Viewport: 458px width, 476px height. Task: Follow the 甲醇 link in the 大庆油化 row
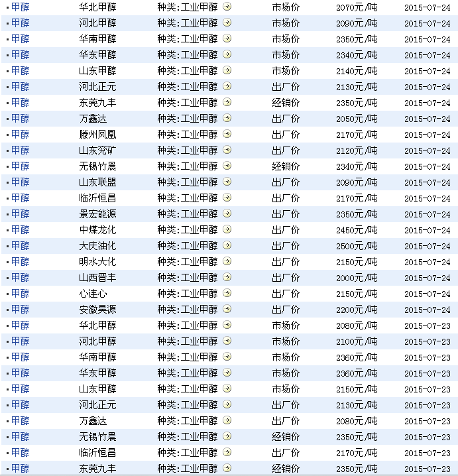(21, 245)
